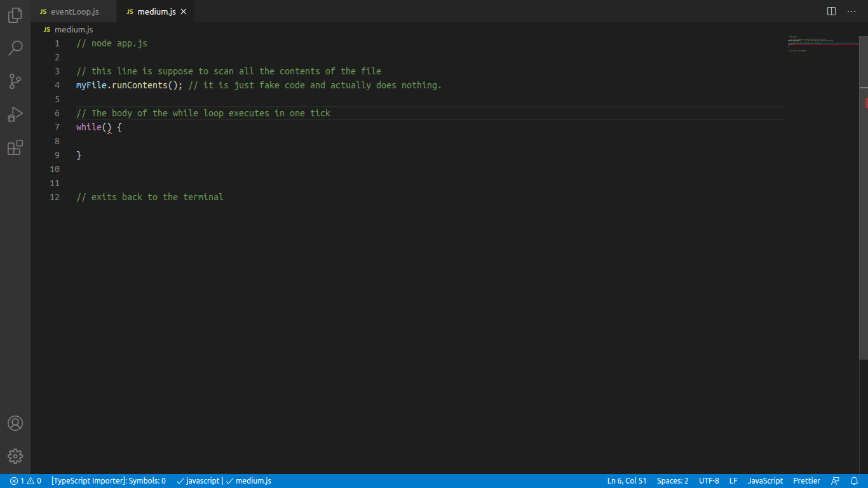Open the Accounts menu

(15, 423)
